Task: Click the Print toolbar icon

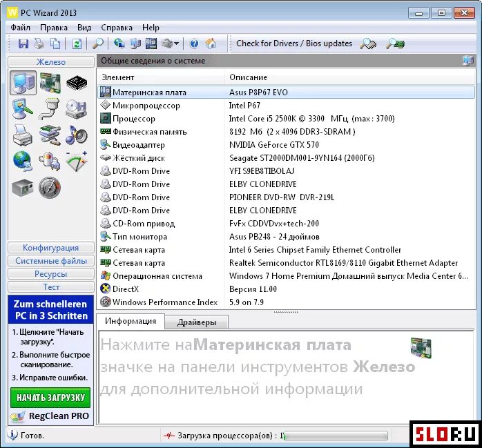Action: point(39,43)
